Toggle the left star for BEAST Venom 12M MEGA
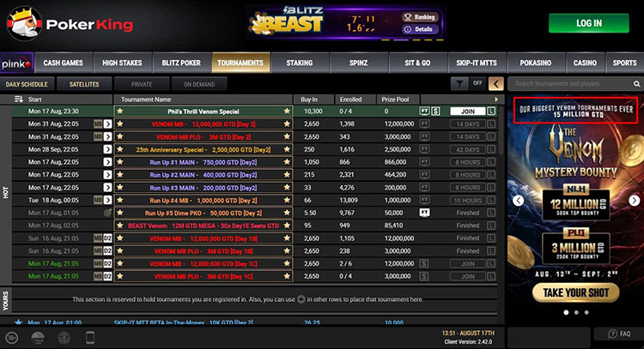This screenshot has height=349, width=644. click(x=120, y=226)
